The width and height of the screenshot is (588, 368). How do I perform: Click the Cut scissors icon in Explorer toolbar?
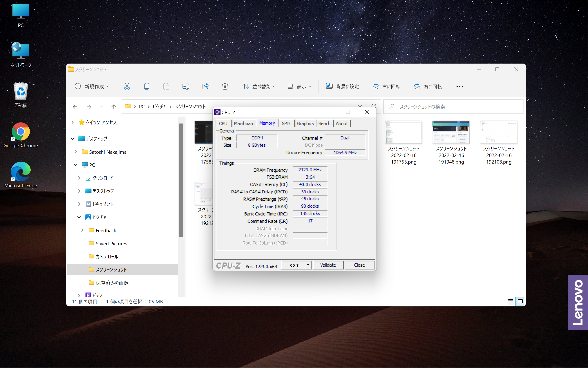[x=127, y=86]
